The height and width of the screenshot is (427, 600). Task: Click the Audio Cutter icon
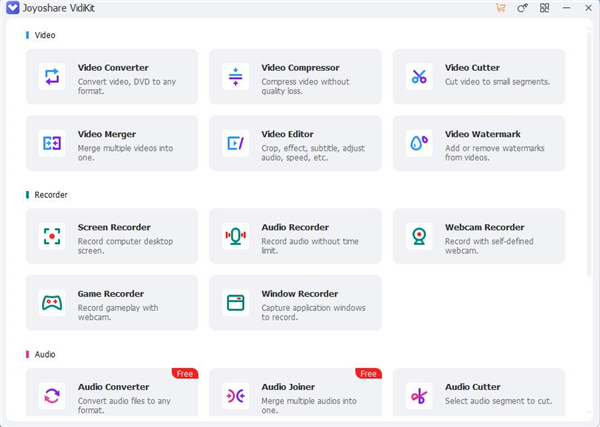418,395
